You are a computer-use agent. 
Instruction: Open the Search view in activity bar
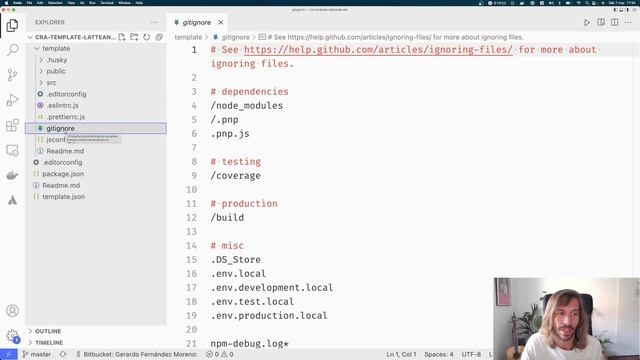[x=12, y=50]
